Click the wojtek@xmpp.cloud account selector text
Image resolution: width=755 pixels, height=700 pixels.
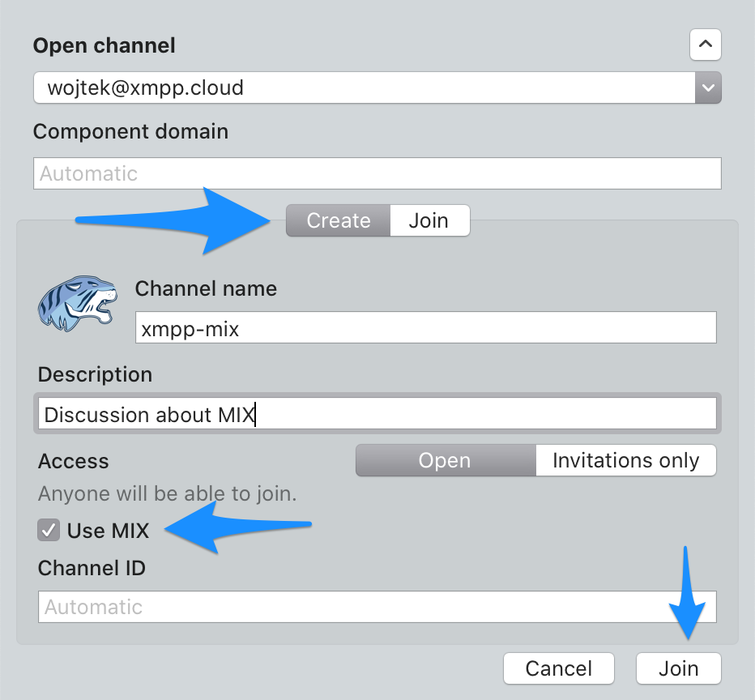pos(146,87)
